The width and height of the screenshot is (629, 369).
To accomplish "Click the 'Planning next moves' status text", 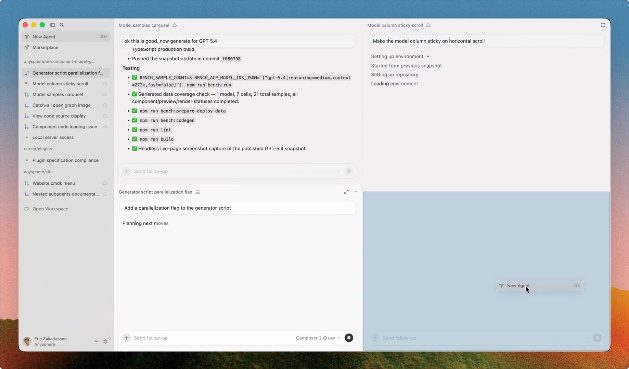I will pos(145,223).
